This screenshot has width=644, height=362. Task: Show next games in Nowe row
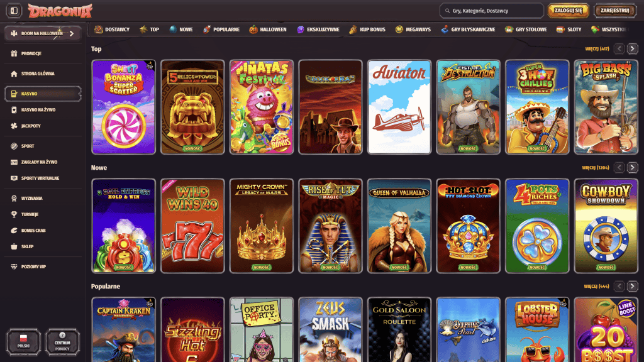pyautogui.click(x=633, y=168)
